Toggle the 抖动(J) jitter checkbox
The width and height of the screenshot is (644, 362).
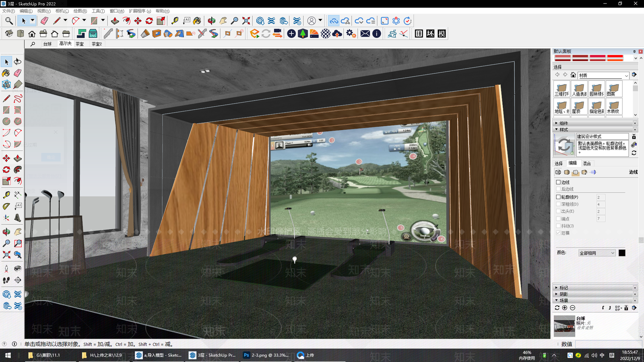pos(558,226)
